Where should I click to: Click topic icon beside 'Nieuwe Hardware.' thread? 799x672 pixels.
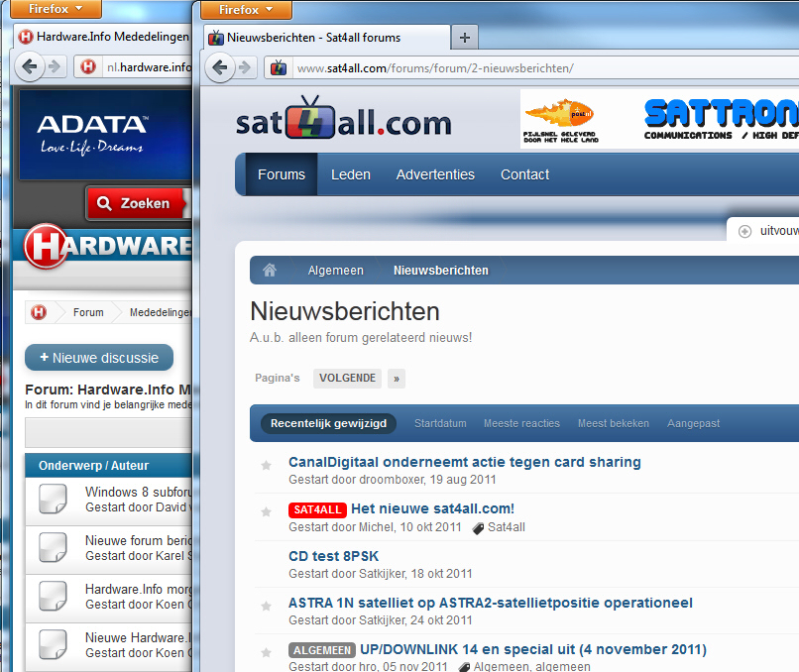tap(53, 644)
